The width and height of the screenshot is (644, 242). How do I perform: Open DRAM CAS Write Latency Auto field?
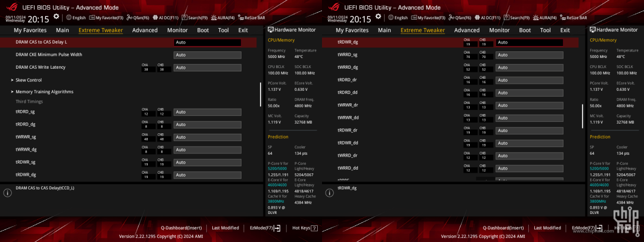tap(208, 68)
